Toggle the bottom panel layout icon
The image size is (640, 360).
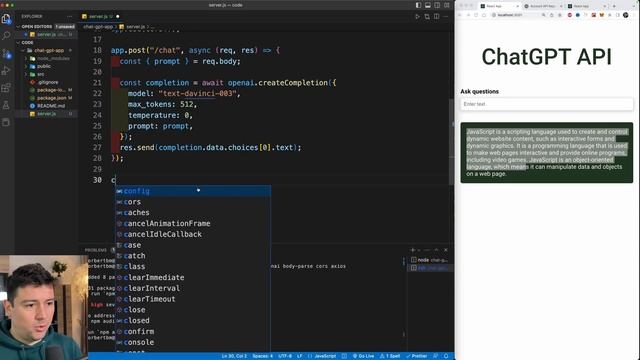click(x=428, y=5)
